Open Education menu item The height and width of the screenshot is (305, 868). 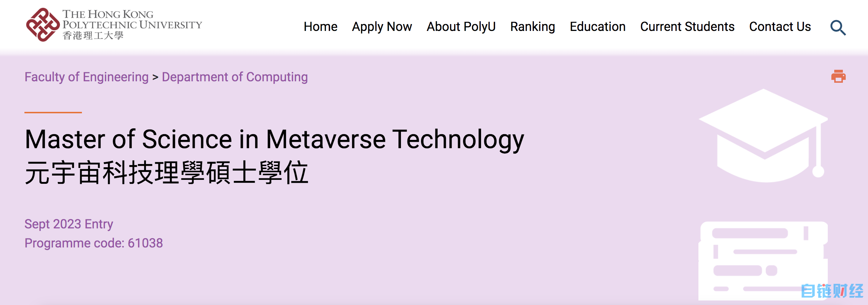tap(597, 27)
